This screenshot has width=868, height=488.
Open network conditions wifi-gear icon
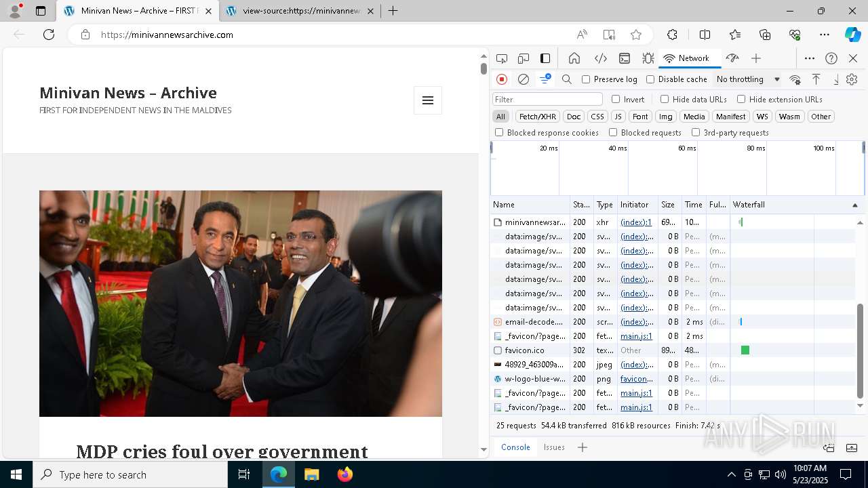pos(795,79)
